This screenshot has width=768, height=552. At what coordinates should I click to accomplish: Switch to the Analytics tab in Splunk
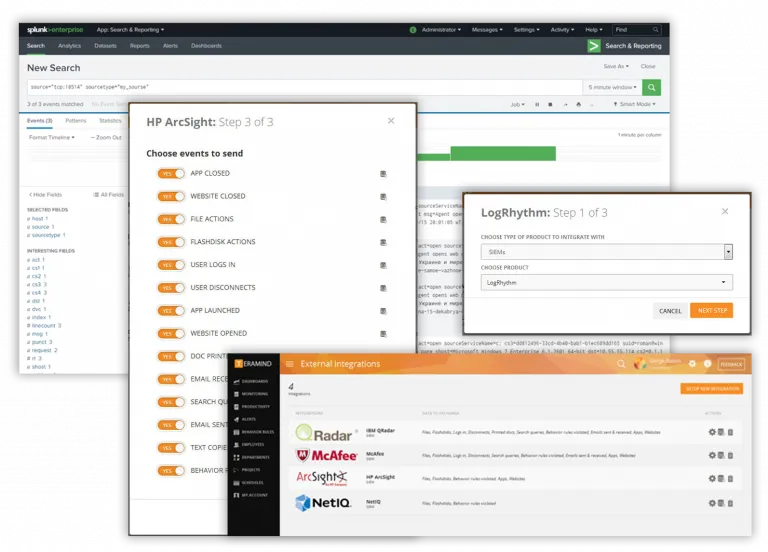coord(69,46)
